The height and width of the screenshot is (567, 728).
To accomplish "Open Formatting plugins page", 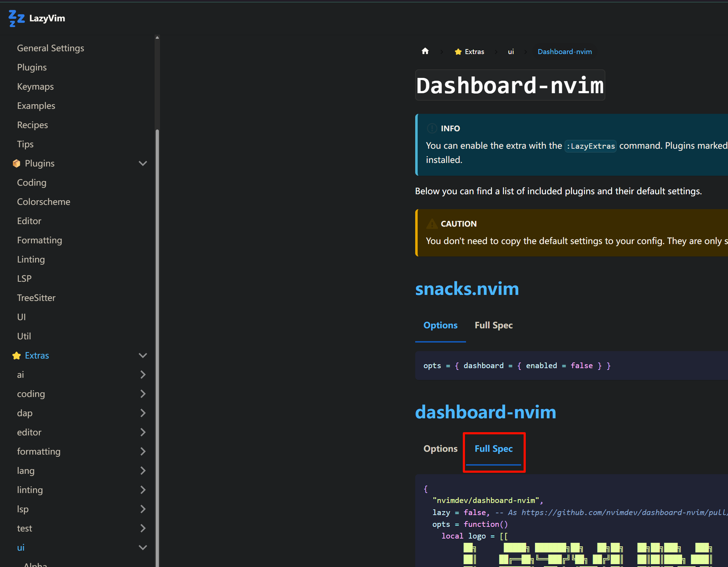I will pos(39,240).
